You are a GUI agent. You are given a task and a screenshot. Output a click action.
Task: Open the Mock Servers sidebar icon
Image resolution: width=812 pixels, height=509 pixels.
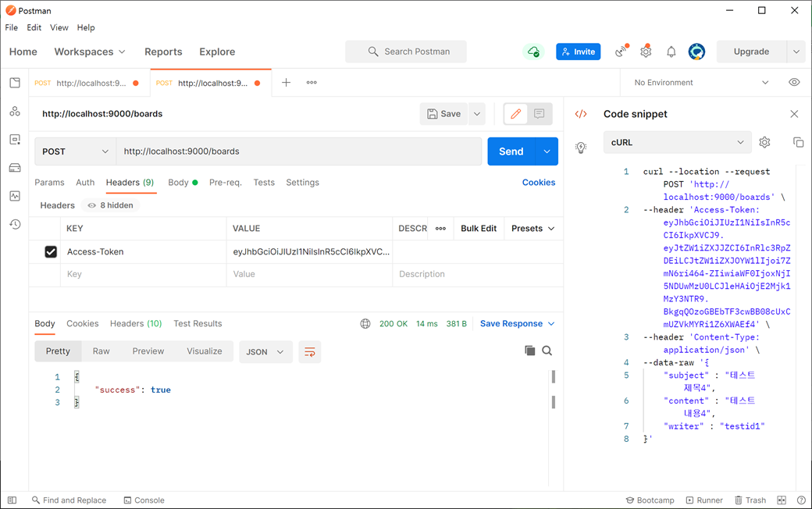[15, 168]
